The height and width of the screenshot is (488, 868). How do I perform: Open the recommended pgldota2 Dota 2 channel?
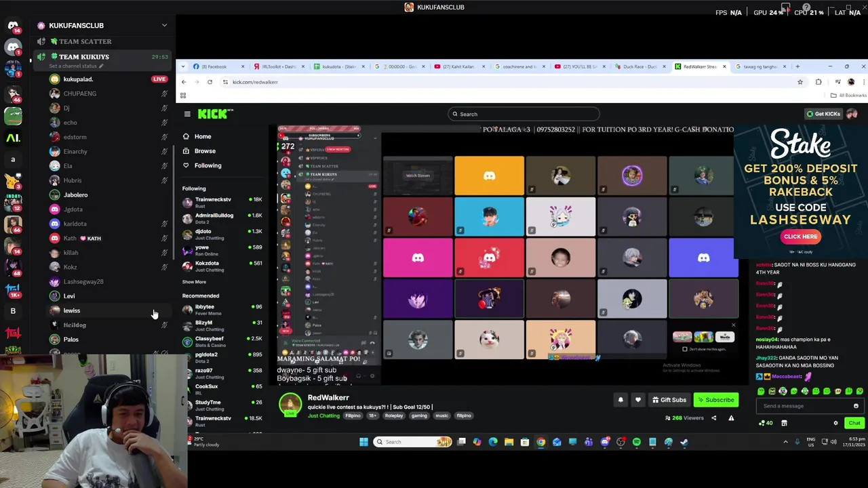click(x=222, y=357)
